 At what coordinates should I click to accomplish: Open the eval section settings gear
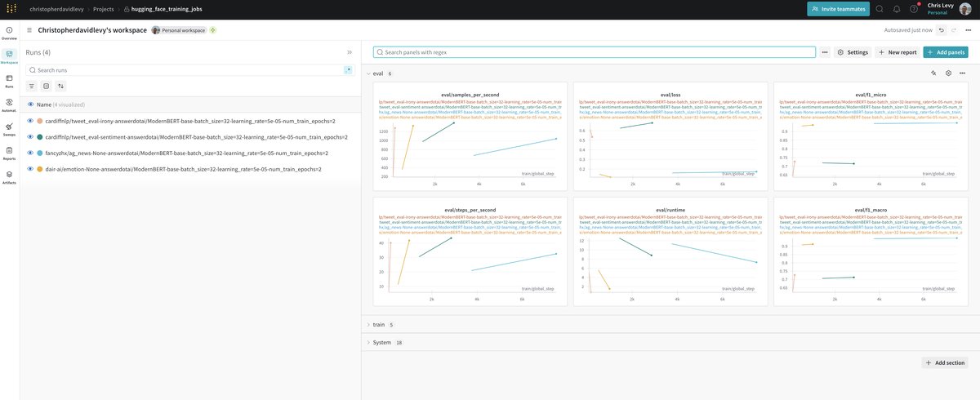tap(948, 73)
